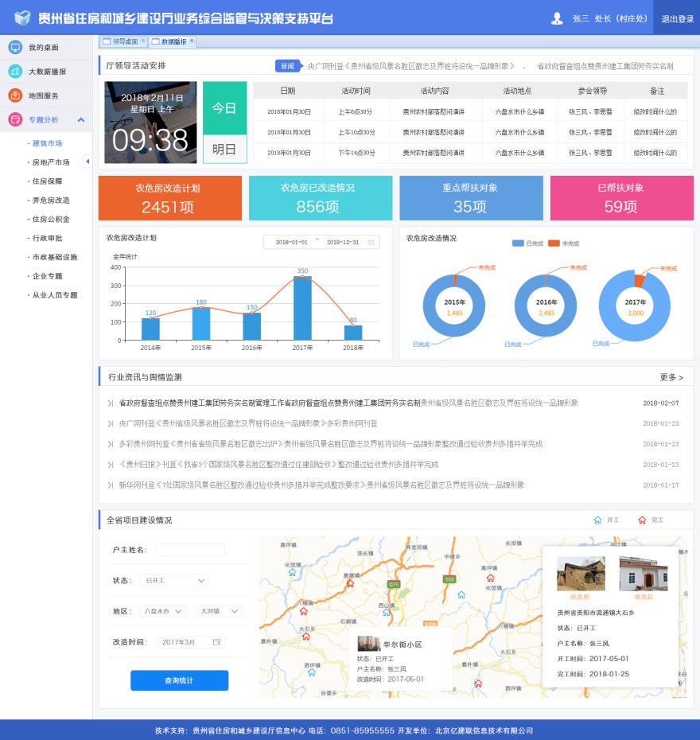Click red house marker near 高坪镇
The width and height of the screenshot is (700, 740).
491,578
